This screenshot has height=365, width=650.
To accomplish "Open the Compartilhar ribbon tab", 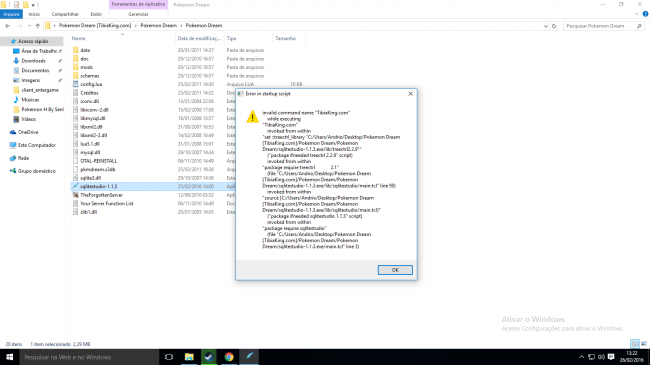I will [65, 14].
